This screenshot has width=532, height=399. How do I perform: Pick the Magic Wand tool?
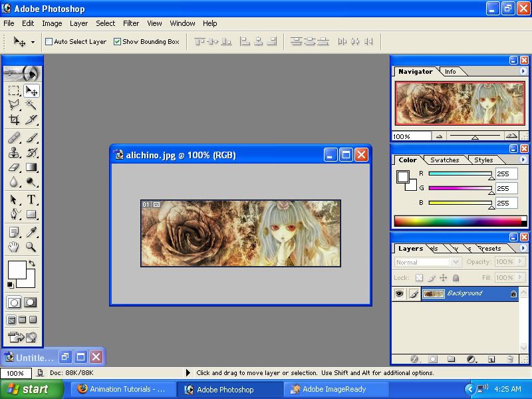pyautogui.click(x=31, y=105)
